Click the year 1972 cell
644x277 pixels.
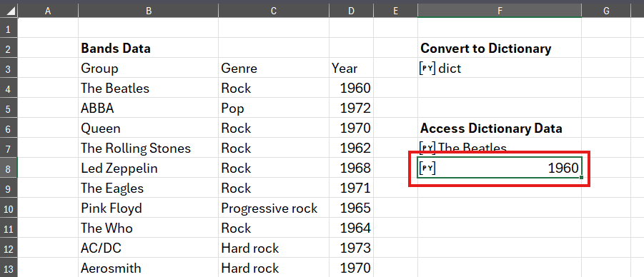coord(351,108)
